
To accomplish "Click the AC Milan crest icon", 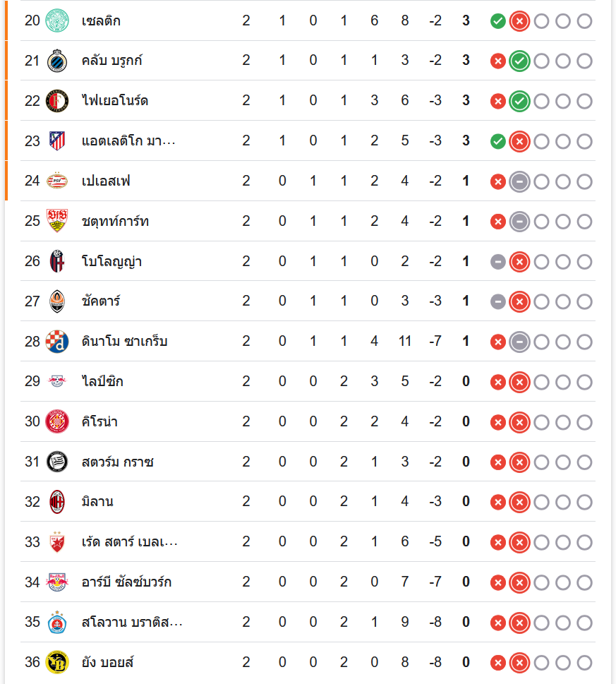I will point(56,502).
